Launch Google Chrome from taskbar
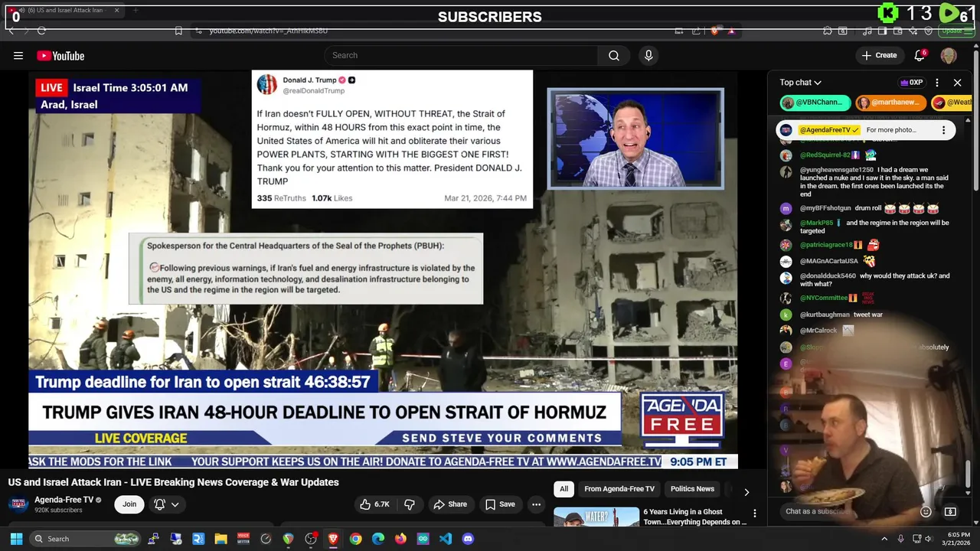Screen dimensions: 980x551 coord(355,539)
